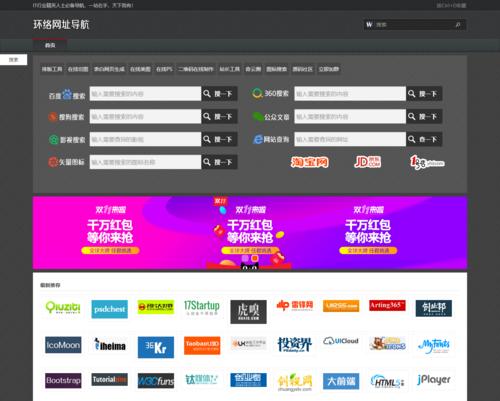Open the 二维码在线制作 tag link
The width and height of the screenshot is (500, 401).
pos(196,69)
